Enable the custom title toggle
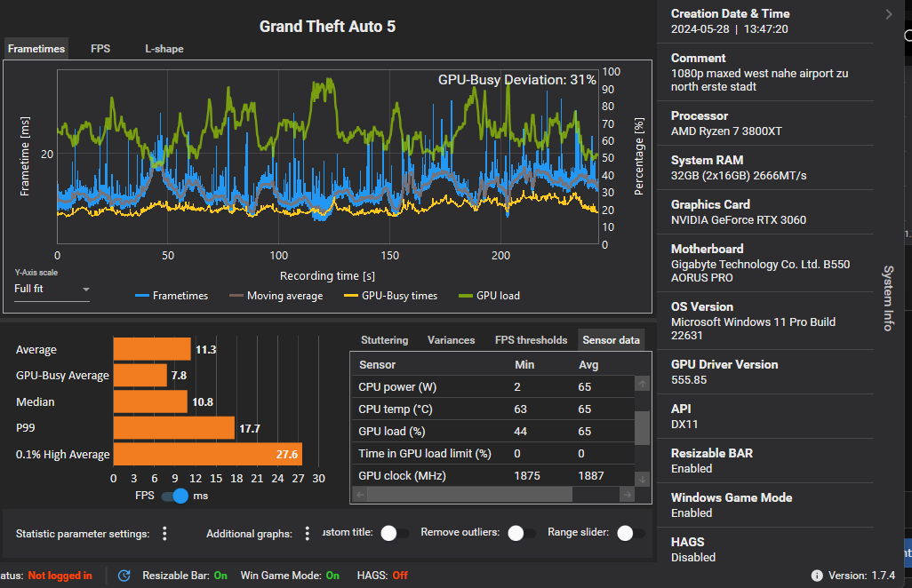The height and width of the screenshot is (588, 912). 395,533
